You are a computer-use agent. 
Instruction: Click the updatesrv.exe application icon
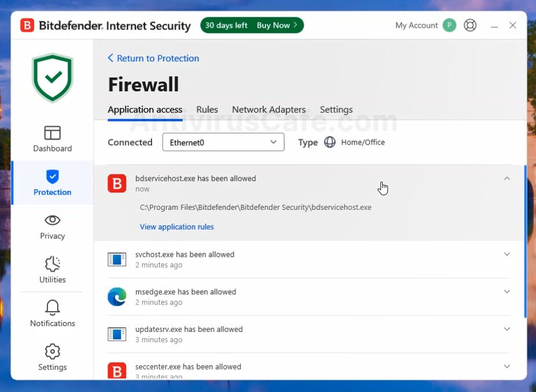[x=117, y=334]
